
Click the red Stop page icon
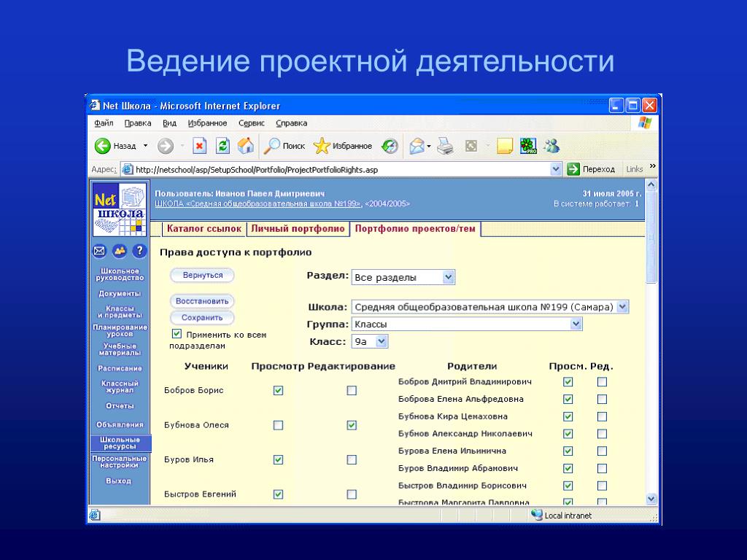point(199,146)
